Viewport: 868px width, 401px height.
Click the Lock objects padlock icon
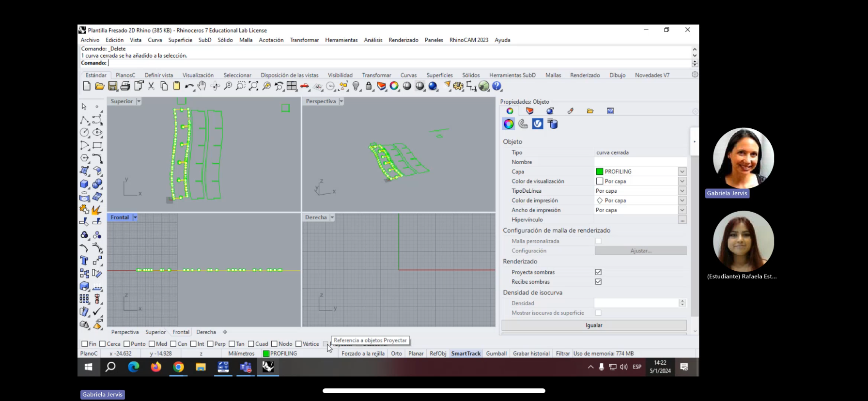(x=369, y=86)
